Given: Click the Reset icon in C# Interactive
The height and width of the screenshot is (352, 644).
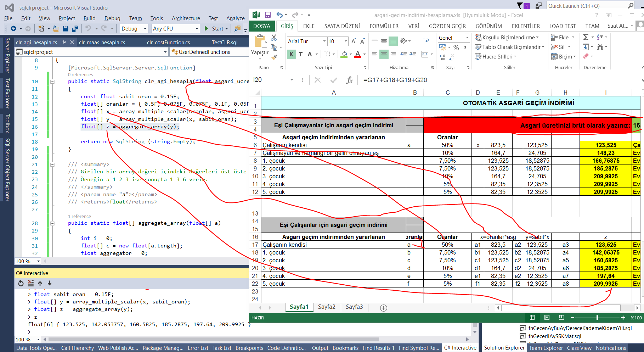Looking at the screenshot, I should pos(21,283).
